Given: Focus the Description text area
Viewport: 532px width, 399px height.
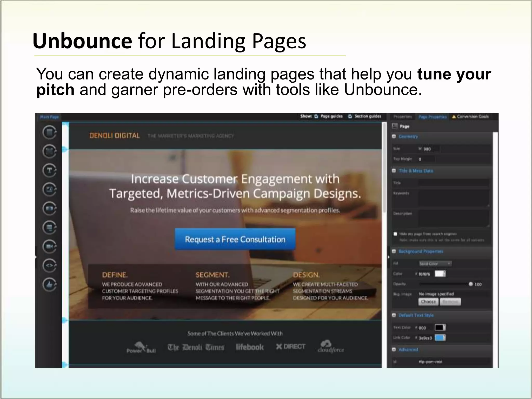Looking at the screenshot, I should (454, 218).
